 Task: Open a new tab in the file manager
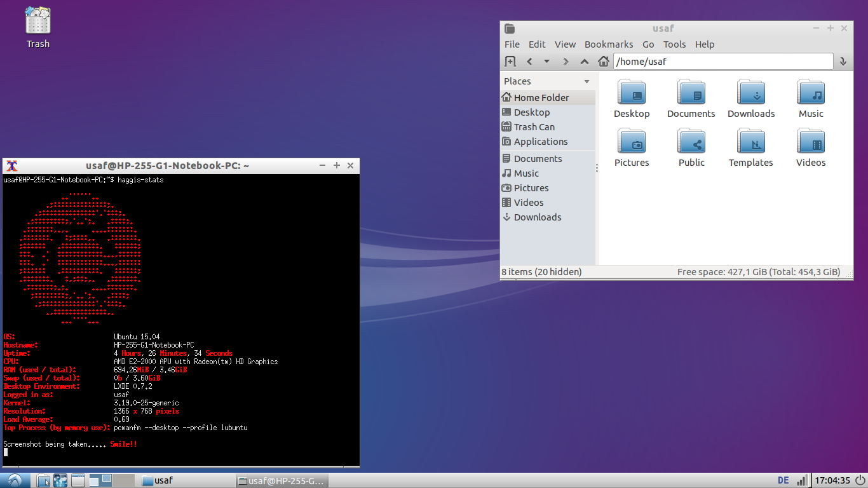pos(510,61)
